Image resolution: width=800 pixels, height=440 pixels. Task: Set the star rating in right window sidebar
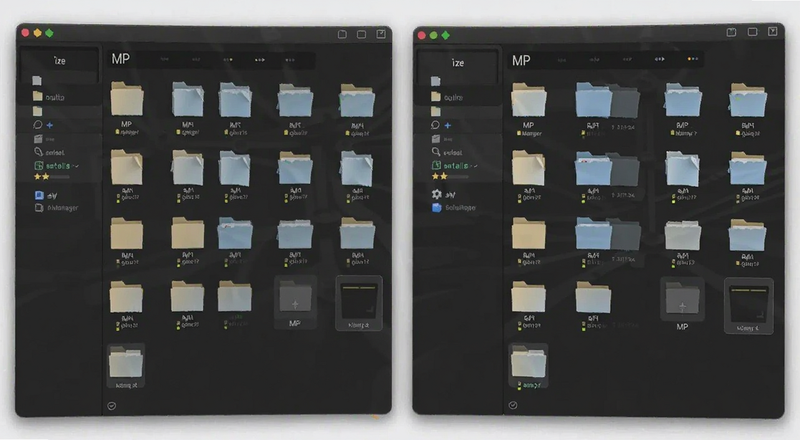(x=449, y=176)
